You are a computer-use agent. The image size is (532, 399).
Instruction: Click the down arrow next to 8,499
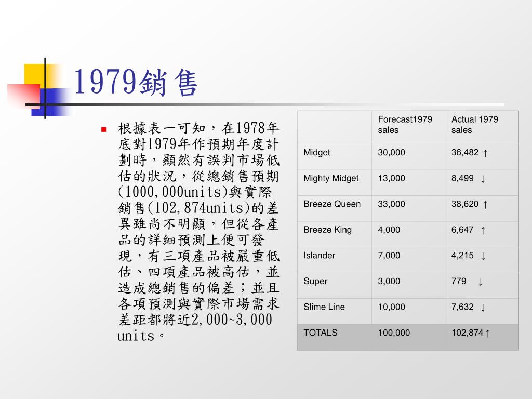(x=483, y=179)
